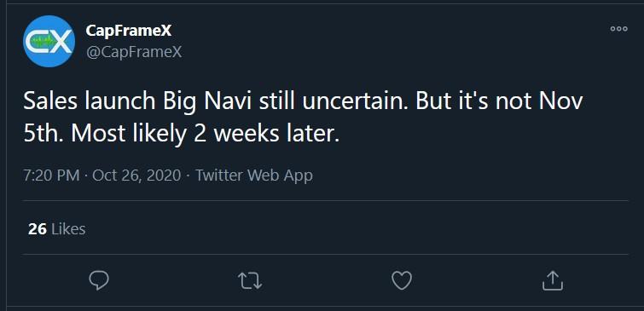View the 26 Likes list
This screenshot has width=644, height=311.
click(x=56, y=228)
